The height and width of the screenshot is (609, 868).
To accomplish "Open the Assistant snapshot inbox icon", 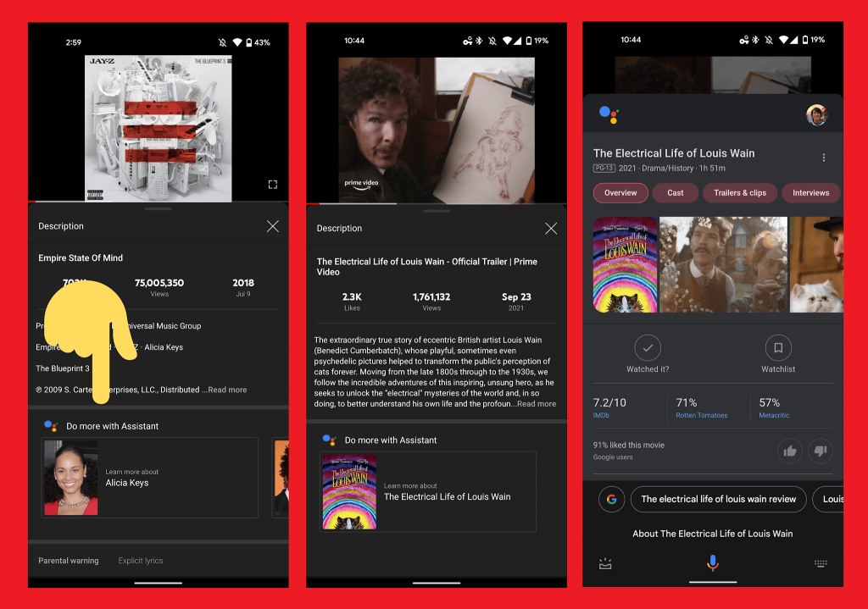I will (x=605, y=564).
